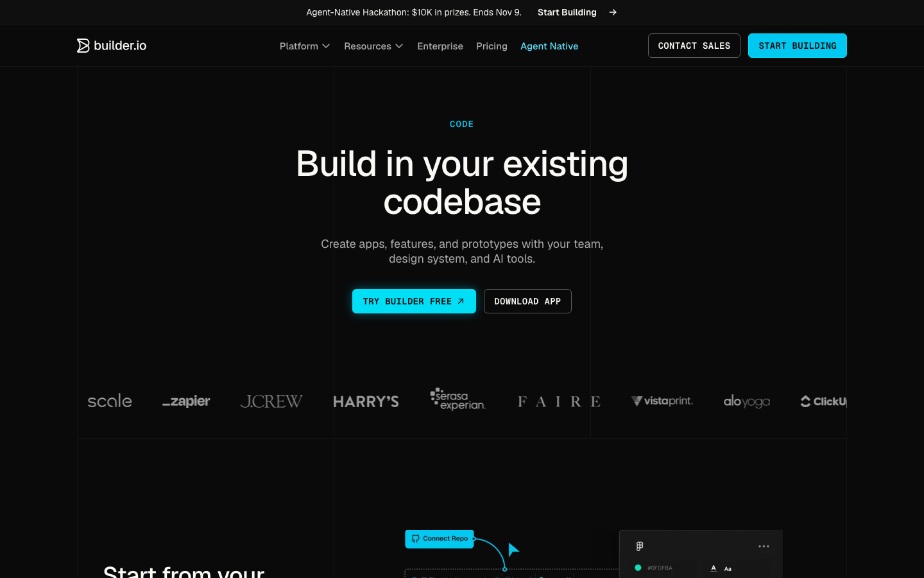Click the green #0FDFBA color swatch
Image resolution: width=924 pixels, height=578 pixels.
point(638,568)
